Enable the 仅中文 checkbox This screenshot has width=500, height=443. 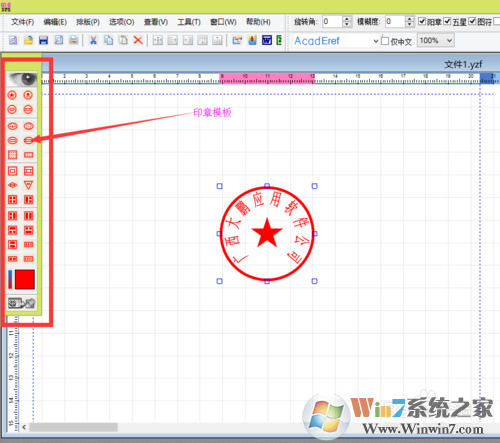[385, 41]
